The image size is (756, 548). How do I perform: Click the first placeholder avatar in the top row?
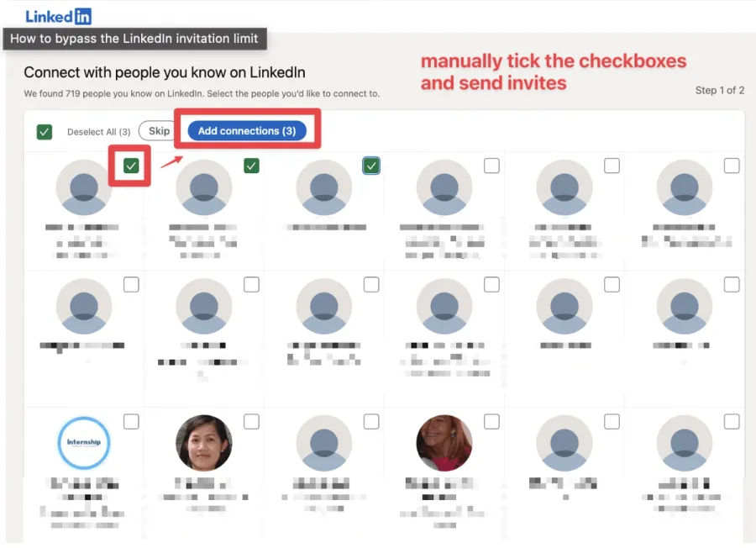point(83,187)
